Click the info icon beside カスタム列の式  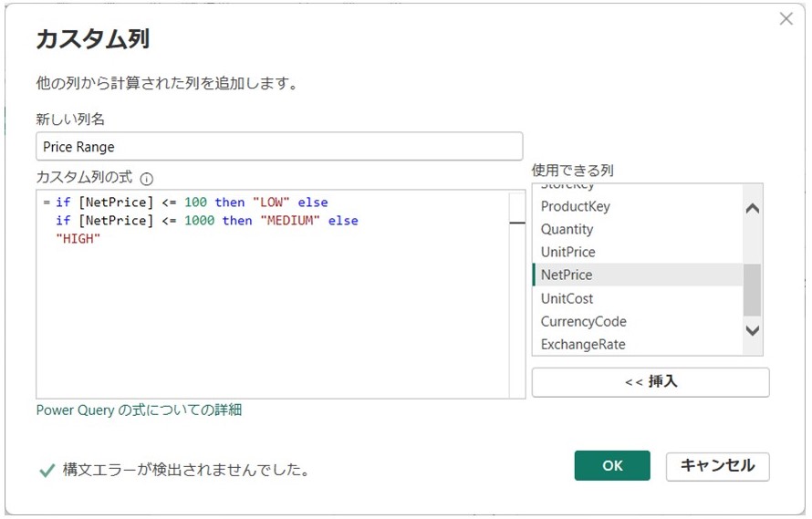coord(147,179)
